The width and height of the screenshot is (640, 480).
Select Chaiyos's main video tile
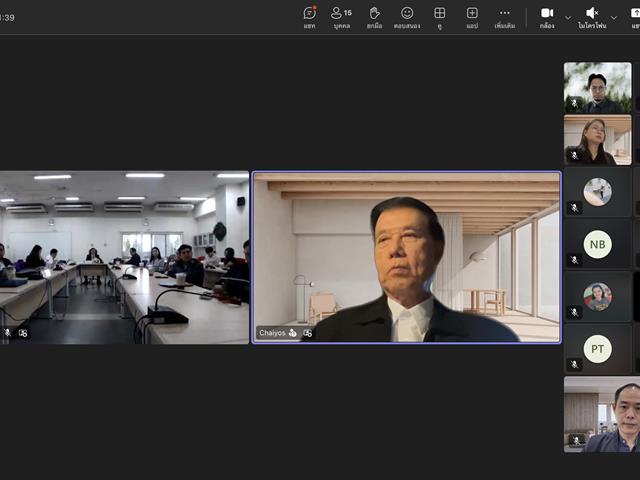407,257
